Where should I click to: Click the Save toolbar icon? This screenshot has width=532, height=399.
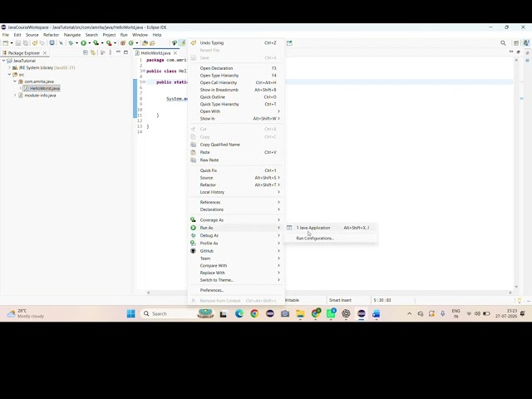click(18, 43)
